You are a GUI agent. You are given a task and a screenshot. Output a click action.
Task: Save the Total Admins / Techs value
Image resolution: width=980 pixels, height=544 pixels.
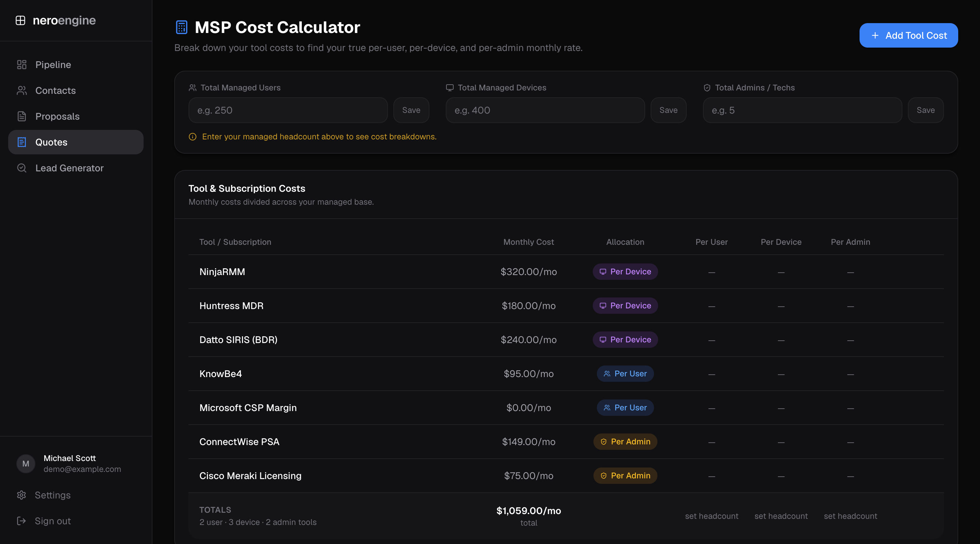pyautogui.click(x=926, y=110)
